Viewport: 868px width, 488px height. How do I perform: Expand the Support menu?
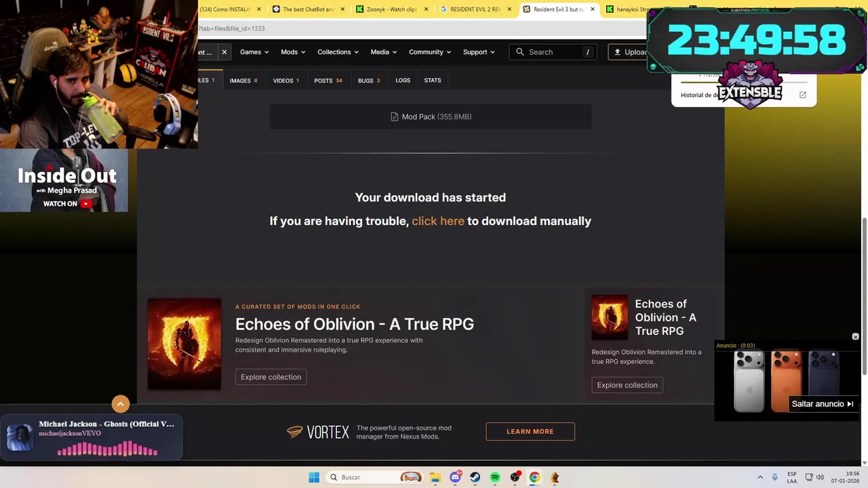(479, 52)
